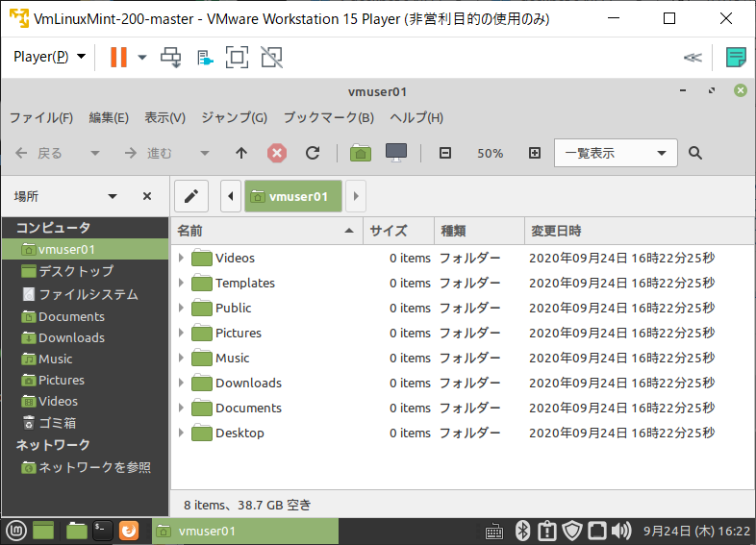The image size is (756, 545).
Task: Open the ファイル(F) menu
Action: pyautogui.click(x=41, y=117)
